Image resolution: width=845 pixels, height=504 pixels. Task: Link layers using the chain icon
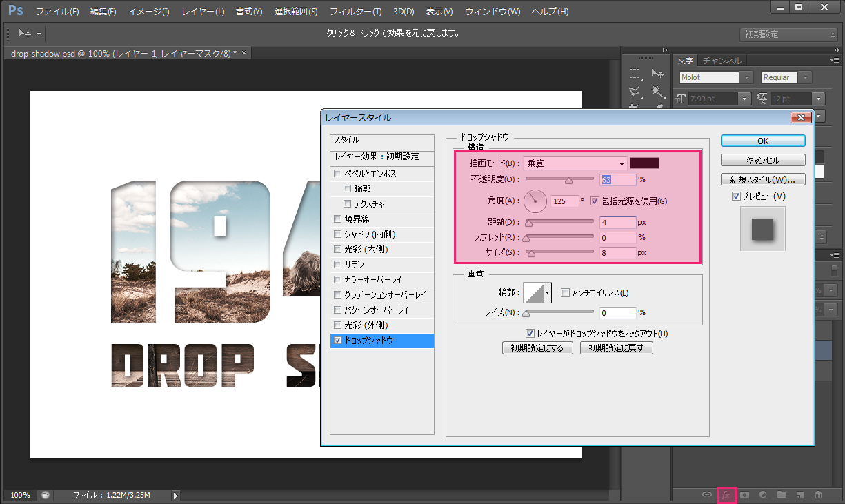coord(706,494)
